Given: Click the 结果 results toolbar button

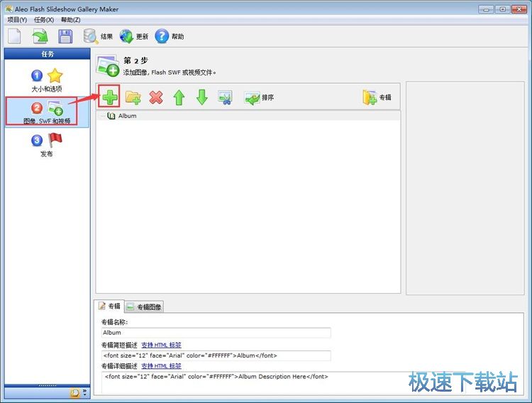Looking at the screenshot, I should (98, 36).
